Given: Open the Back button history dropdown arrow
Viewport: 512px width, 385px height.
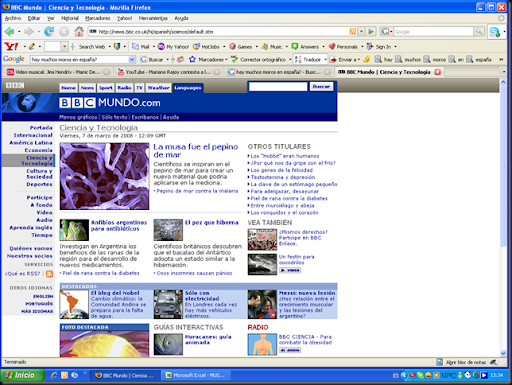Looking at the screenshot, I should 19,32.
